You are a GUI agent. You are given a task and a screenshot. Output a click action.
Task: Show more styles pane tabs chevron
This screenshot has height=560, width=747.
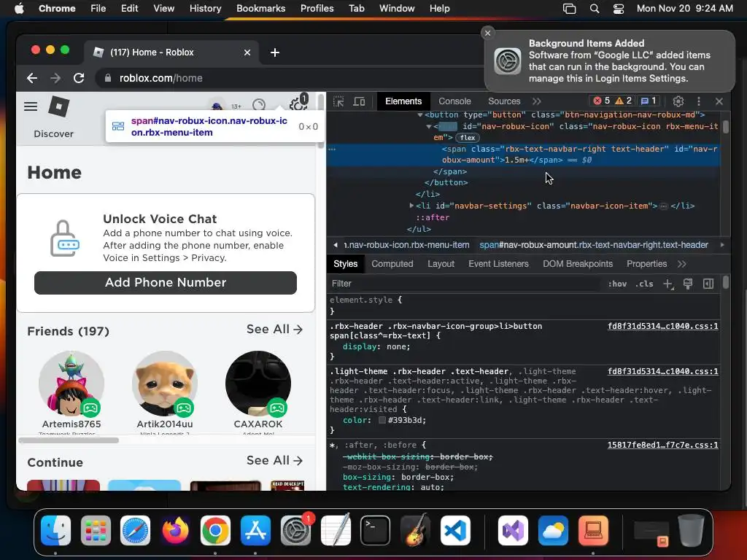(x=682, y=264)
